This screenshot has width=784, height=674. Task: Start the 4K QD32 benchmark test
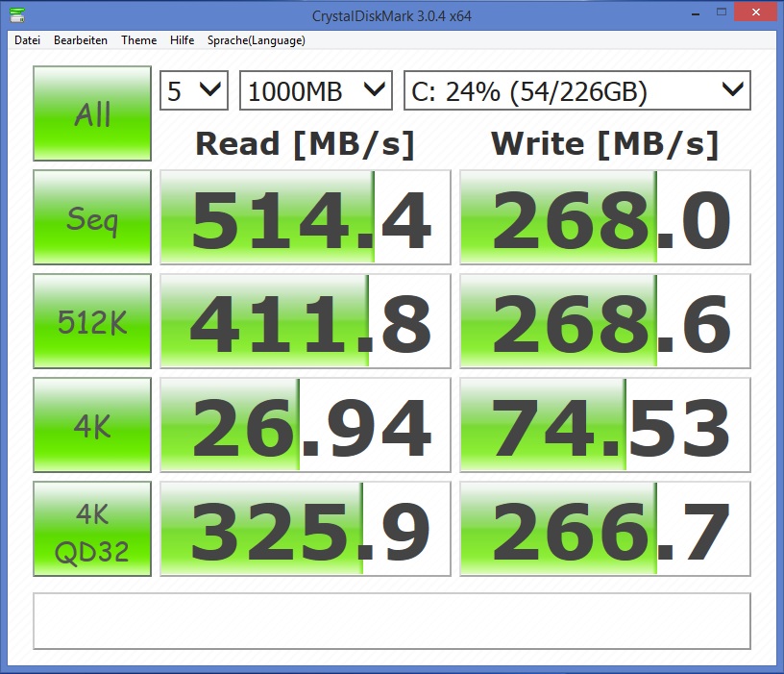(92, 529)
